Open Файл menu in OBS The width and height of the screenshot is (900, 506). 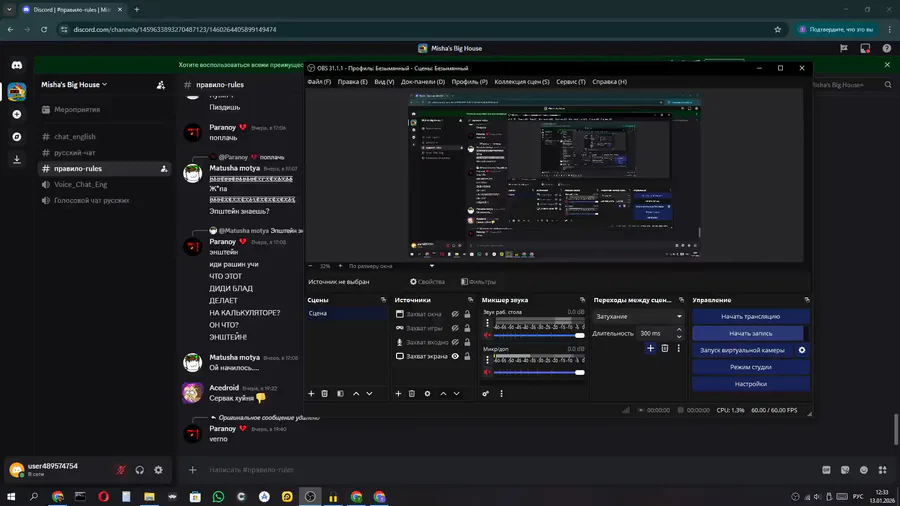[319, 82]
